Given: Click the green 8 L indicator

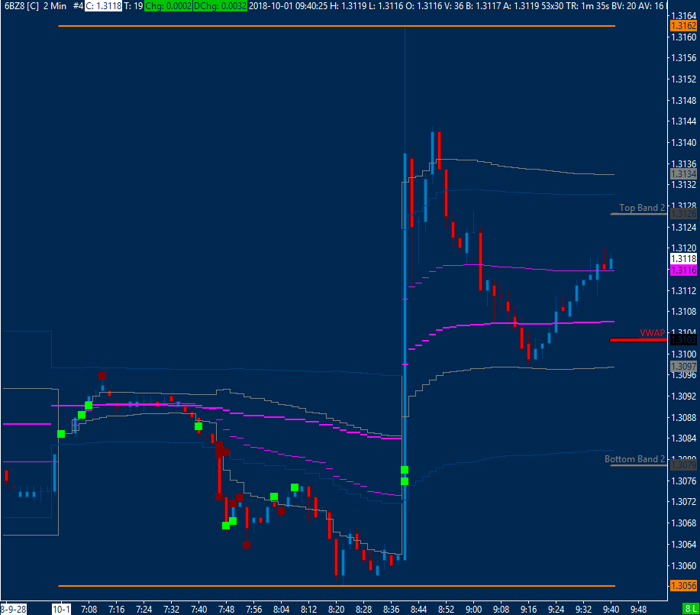Looking at the screenshot, I should [691, 609].
